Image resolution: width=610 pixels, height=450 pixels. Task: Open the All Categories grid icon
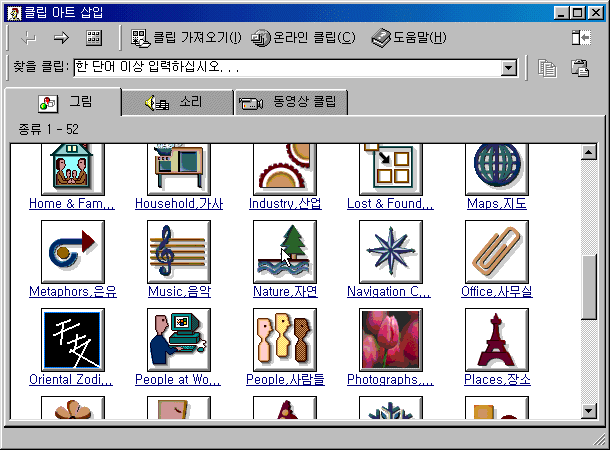94,38
